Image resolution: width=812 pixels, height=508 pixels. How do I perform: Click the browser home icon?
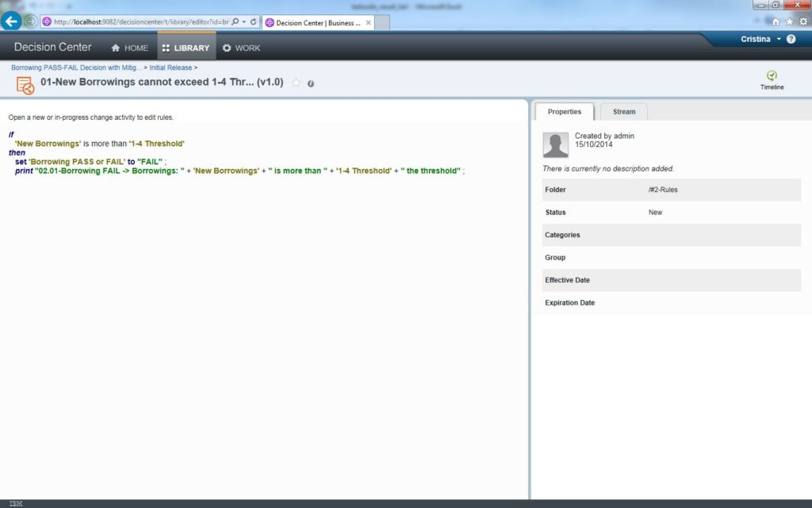[776, 21]
